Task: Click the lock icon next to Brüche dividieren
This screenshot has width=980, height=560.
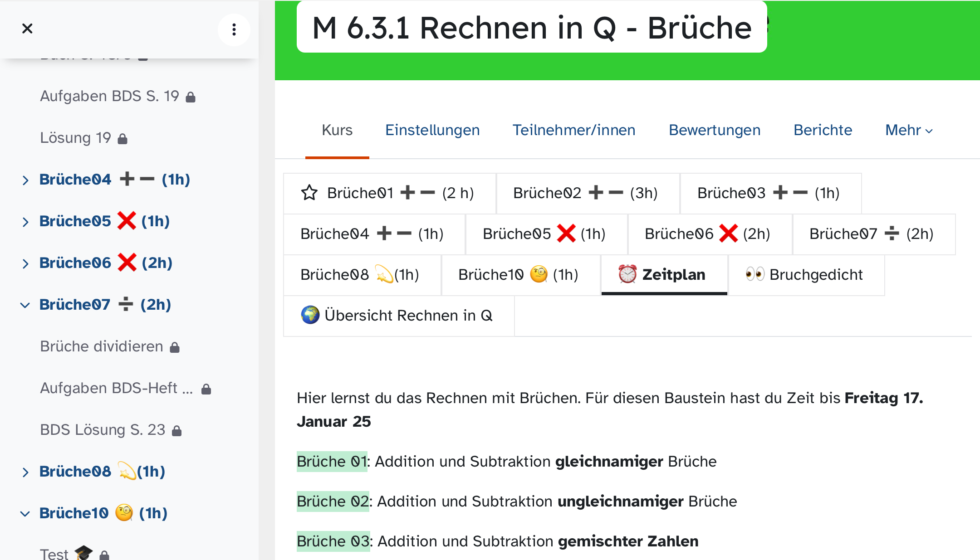Action: point(175,347)
